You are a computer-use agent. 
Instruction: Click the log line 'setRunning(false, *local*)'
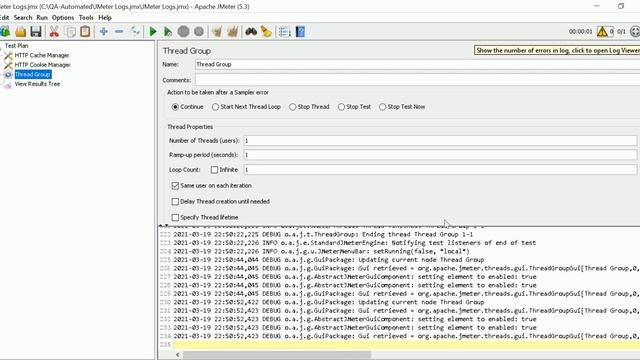(x=322, y=251)
